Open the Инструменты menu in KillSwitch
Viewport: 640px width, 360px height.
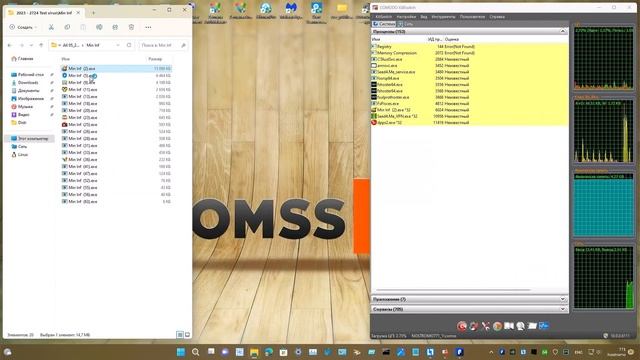[443, 17]
